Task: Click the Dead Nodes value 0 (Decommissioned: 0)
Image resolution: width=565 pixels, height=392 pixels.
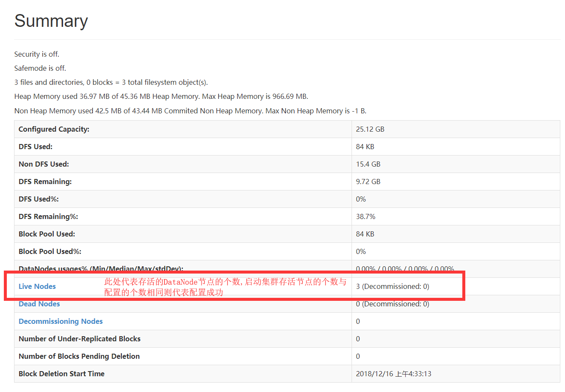Action: 392,304
